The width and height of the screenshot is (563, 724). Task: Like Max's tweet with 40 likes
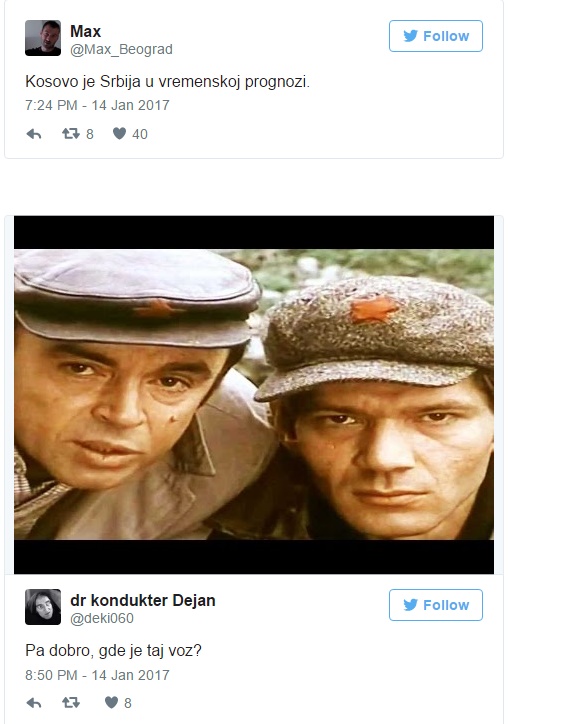[x=119, y=133]
